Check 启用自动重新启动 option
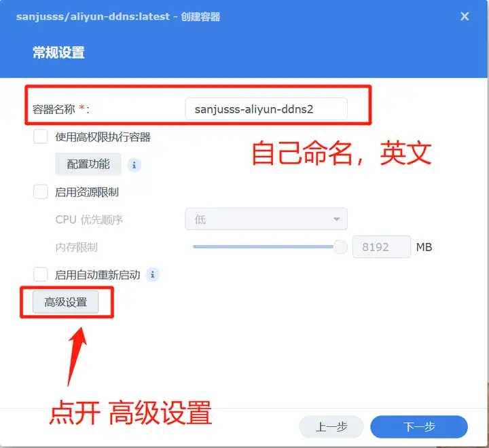Screen dimensions: 489x448 [41, 274]
